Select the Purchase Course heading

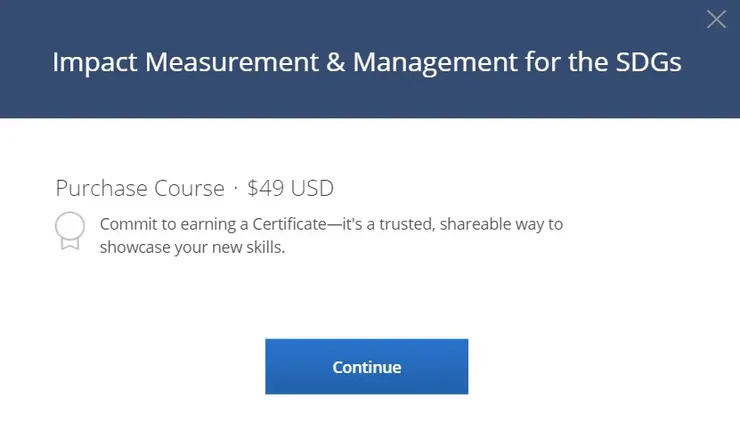pos(140,188)
